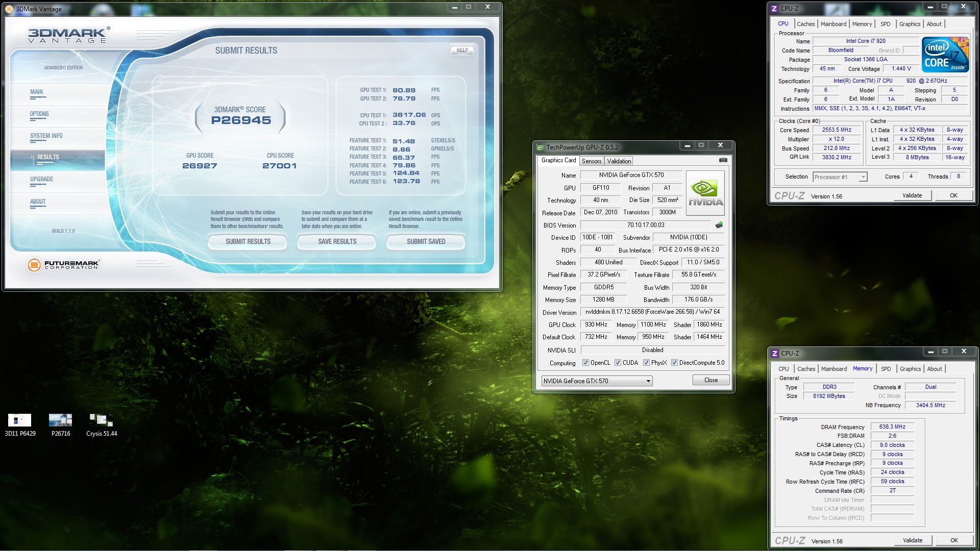
Task: Click the Futuremark Corporation logo
Action: point(63,264)
